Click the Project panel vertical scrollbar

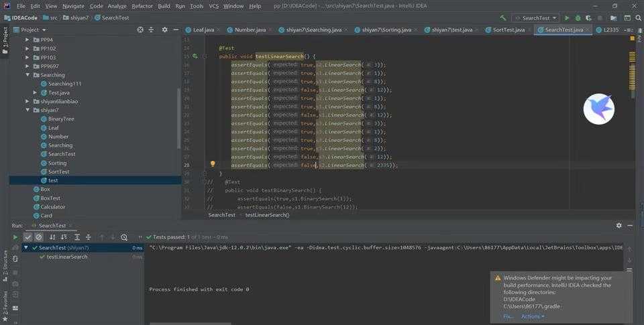coord(178,119)
